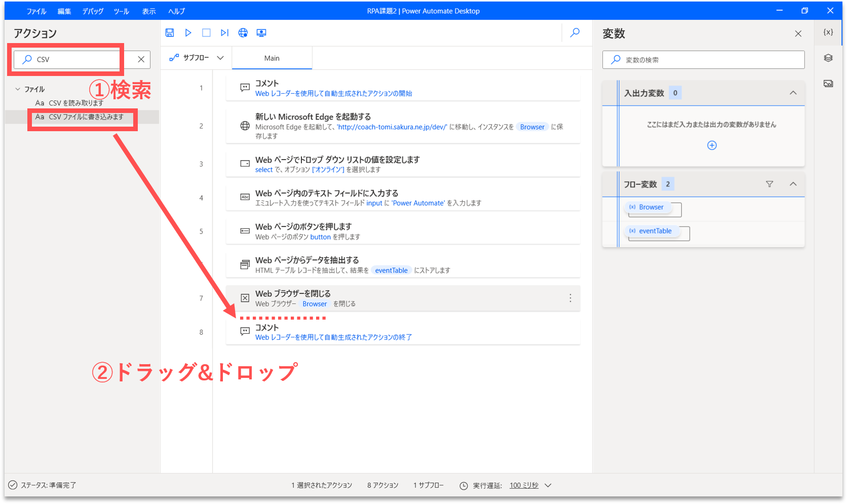The height and width of the screenshot is (504, 847).
Task: Click the Save flow icon
Action: 170,33
